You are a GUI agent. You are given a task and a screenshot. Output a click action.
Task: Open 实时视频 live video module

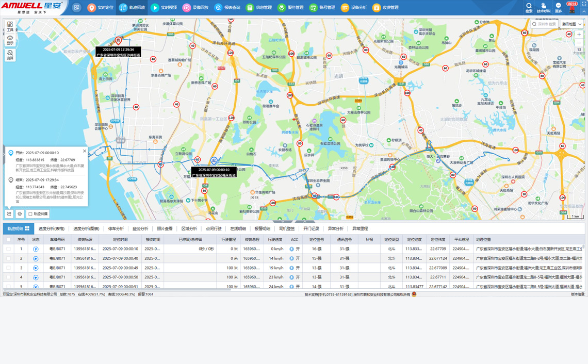tap(164, 8)
